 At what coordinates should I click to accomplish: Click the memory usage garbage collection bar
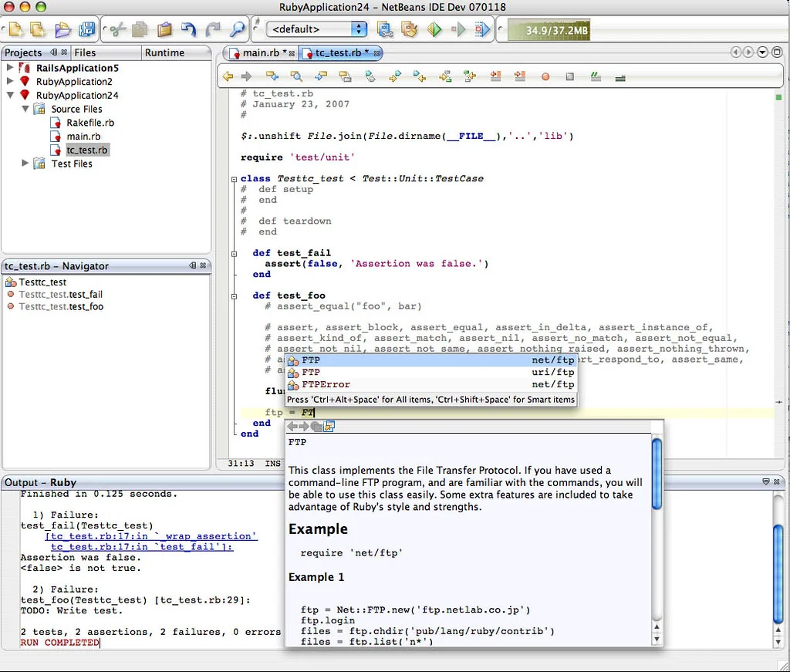click(x=549, y=30)
